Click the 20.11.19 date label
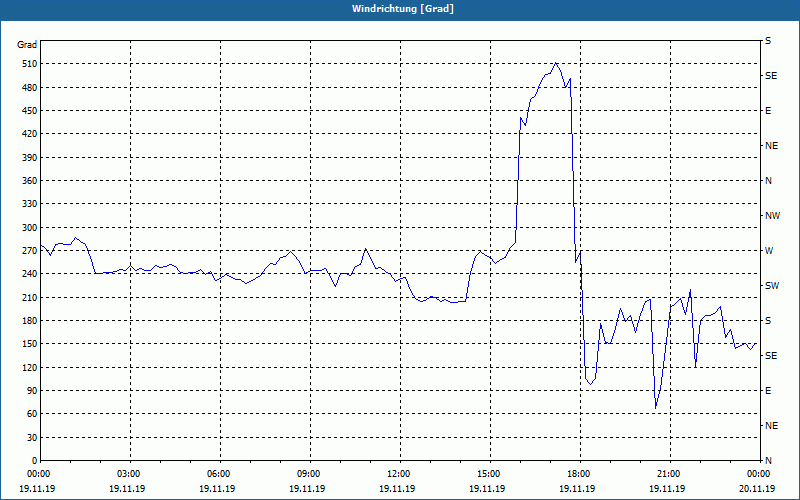This screenshot has width=800, height=500. [757, 489]
